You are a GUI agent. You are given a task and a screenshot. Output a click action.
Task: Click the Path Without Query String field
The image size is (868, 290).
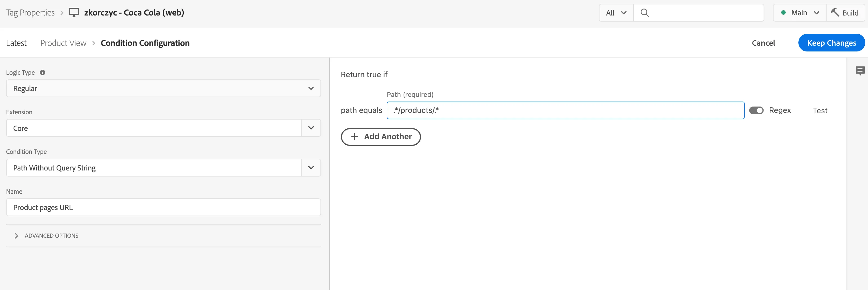154,168
